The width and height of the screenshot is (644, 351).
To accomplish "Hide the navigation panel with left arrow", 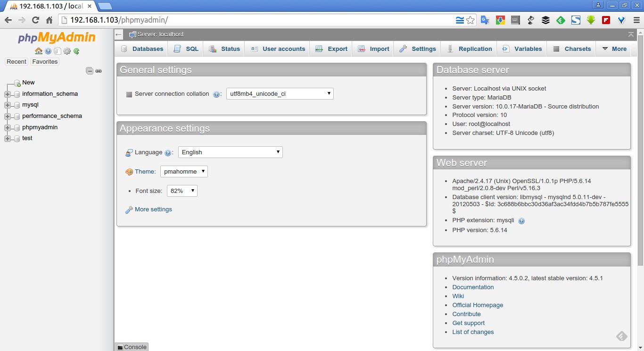I will [119, 34].
